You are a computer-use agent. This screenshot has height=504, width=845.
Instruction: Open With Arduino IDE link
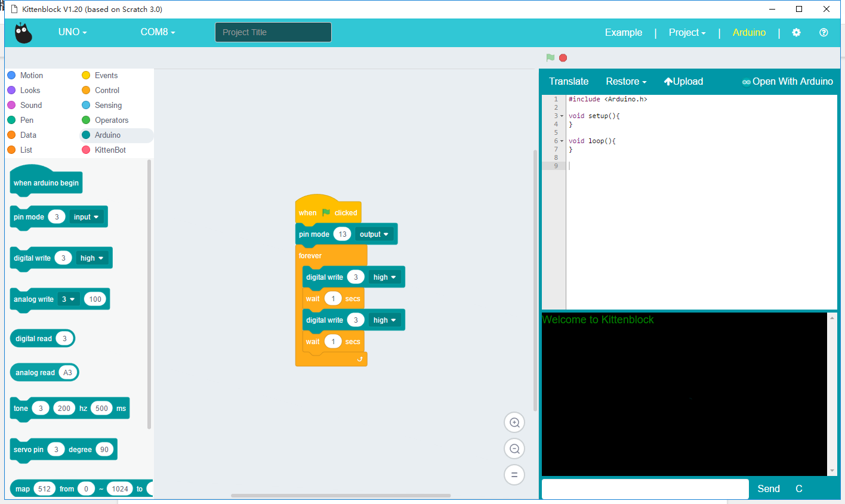point(787,82)
